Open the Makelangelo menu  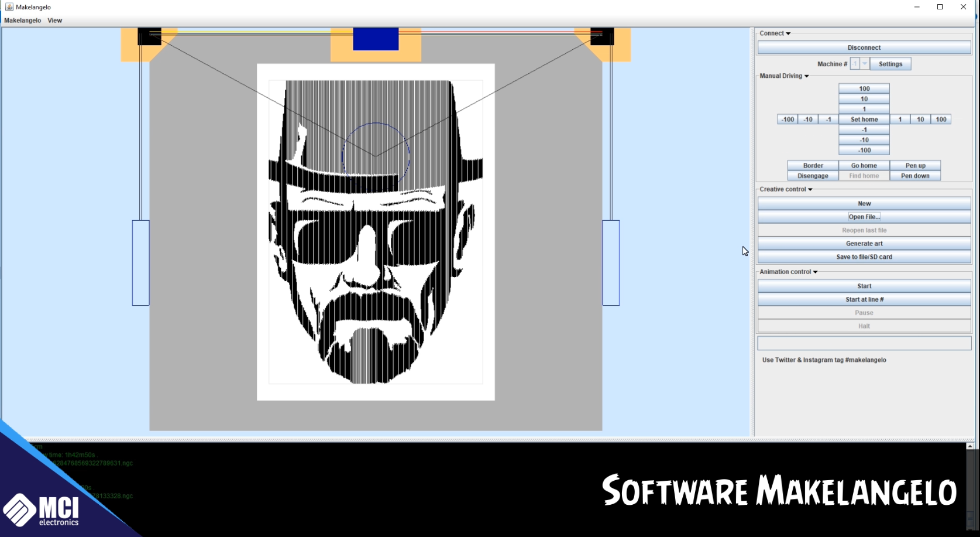tap(22, 20)
